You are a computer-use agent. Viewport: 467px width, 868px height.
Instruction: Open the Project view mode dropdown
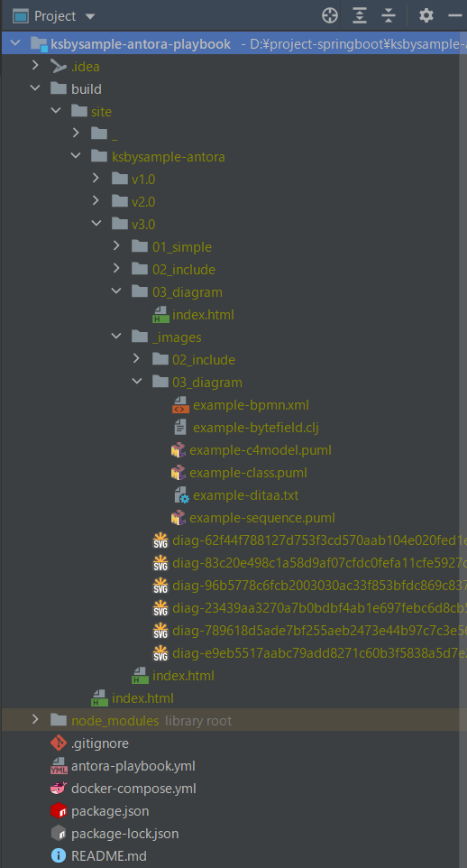[90, 16]
